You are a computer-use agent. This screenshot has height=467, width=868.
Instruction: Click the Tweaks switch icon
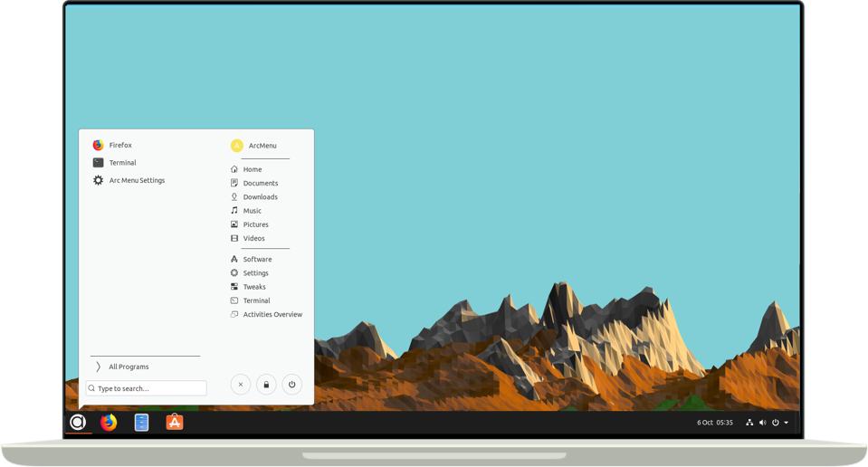pyautogui.click(x=234, y=287)
